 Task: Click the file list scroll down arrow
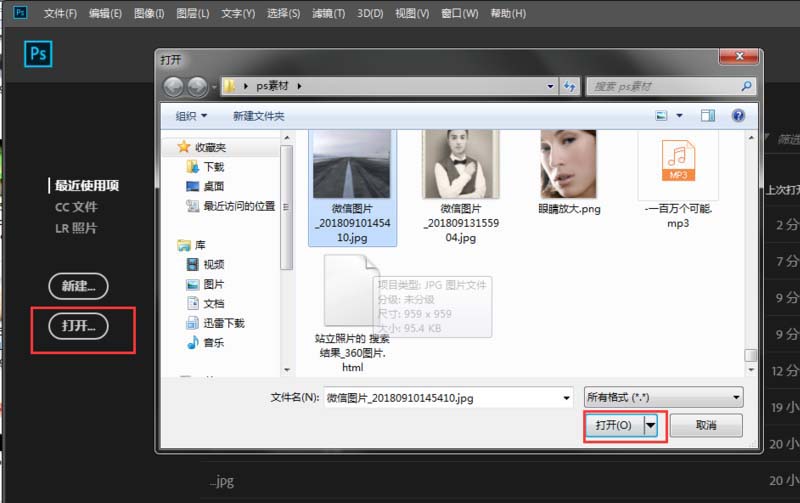(x=751, y=370)
